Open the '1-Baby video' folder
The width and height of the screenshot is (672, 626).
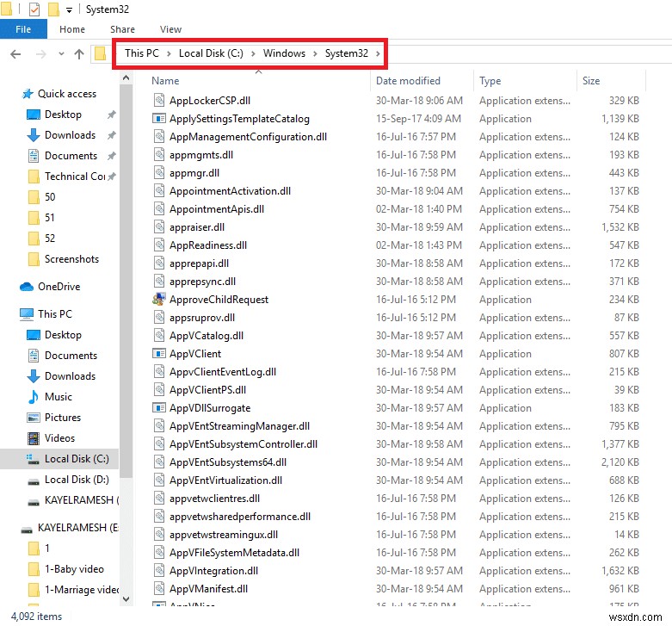pos(74,569)
